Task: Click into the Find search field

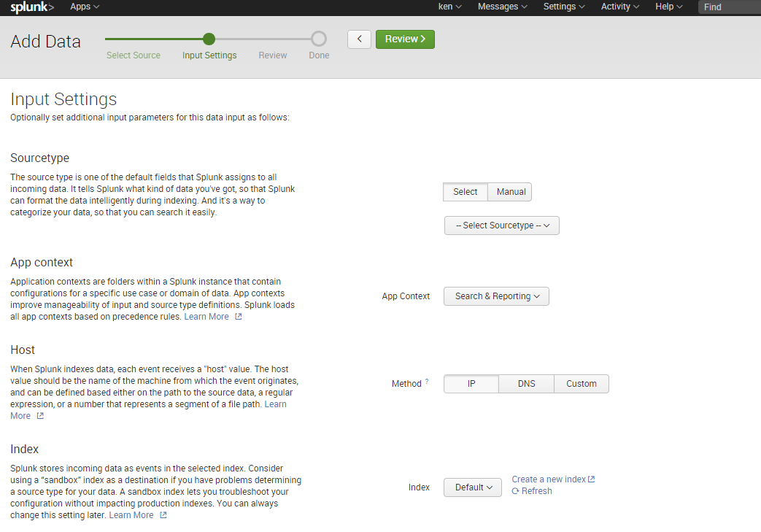Action: click(x=728, y=7)
